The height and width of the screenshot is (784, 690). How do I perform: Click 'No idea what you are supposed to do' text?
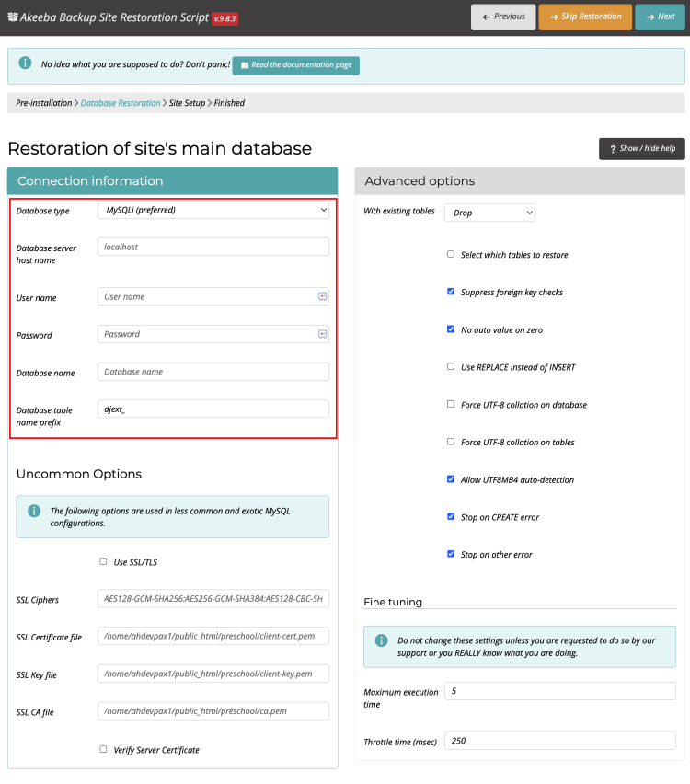(136, 64)
